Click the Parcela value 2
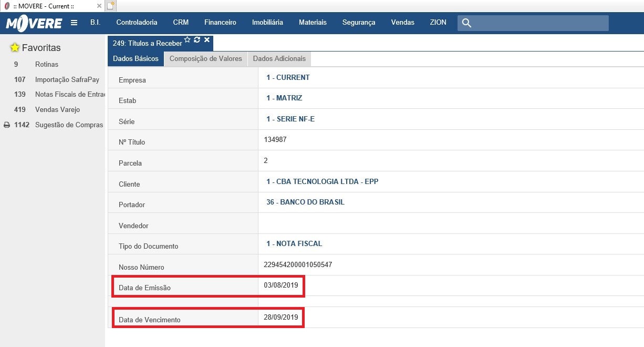 click(266, 160)
